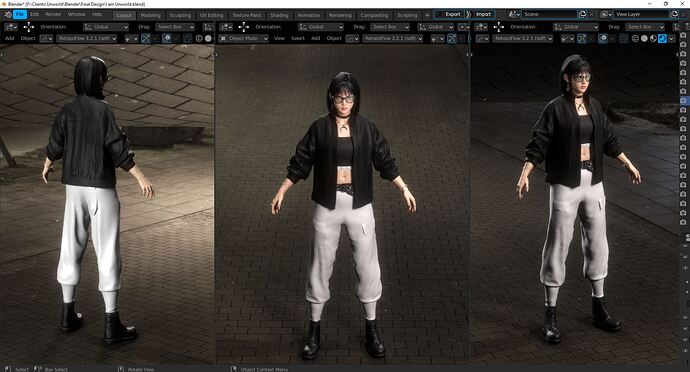Create a new scene with the copy icon
This screenshot has height=372, width=690.
(x=582, y=14)
